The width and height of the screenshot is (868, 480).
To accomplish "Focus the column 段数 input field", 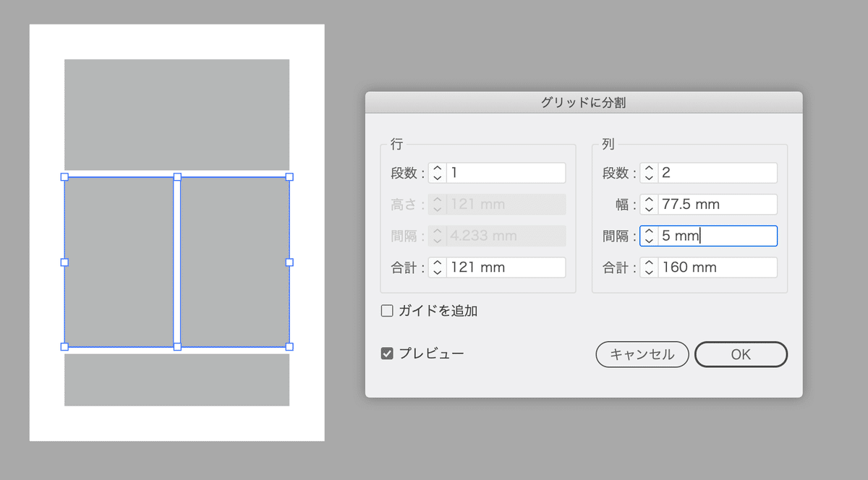I will [717, 173].
